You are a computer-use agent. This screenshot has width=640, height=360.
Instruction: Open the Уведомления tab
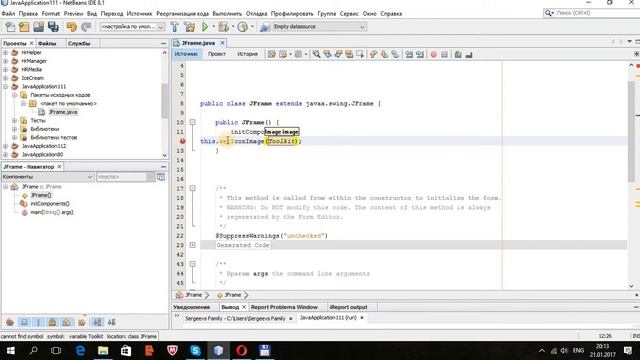[x=191, y=307]
